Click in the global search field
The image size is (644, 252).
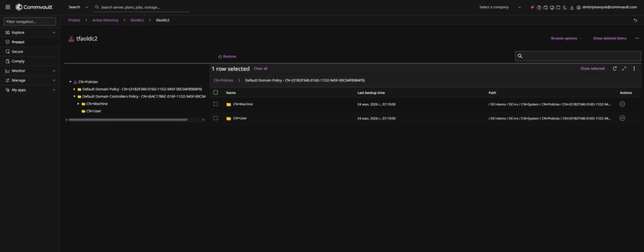[x=142, y=7]
